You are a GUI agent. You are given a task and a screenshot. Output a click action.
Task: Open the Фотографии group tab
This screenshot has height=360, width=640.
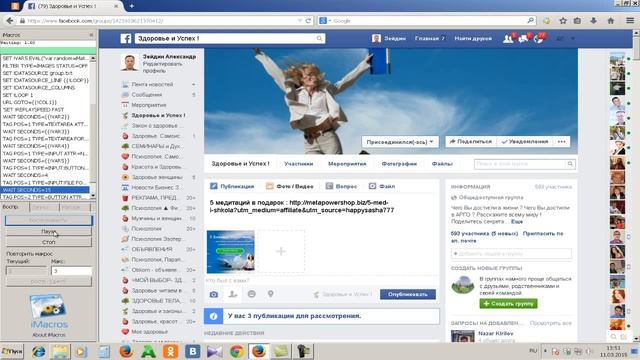[399, 164]
